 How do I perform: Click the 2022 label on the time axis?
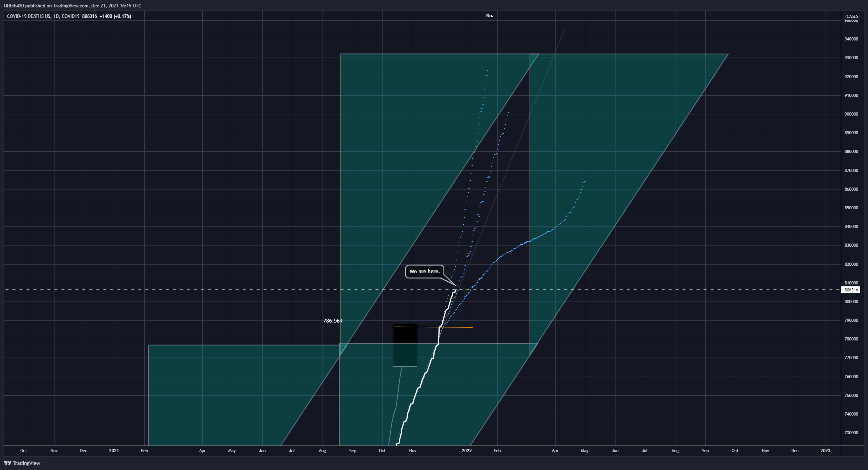(x=467, y=451)
